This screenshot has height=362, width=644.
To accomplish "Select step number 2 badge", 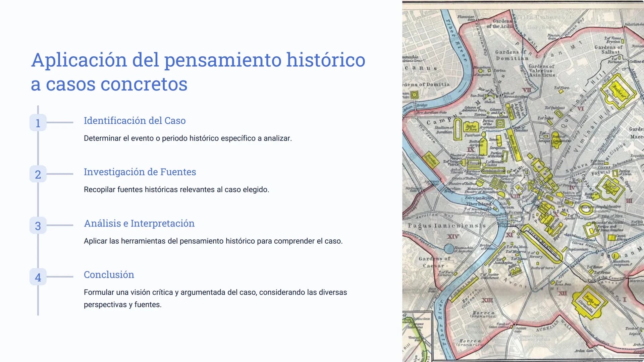I will click(38, 174).
